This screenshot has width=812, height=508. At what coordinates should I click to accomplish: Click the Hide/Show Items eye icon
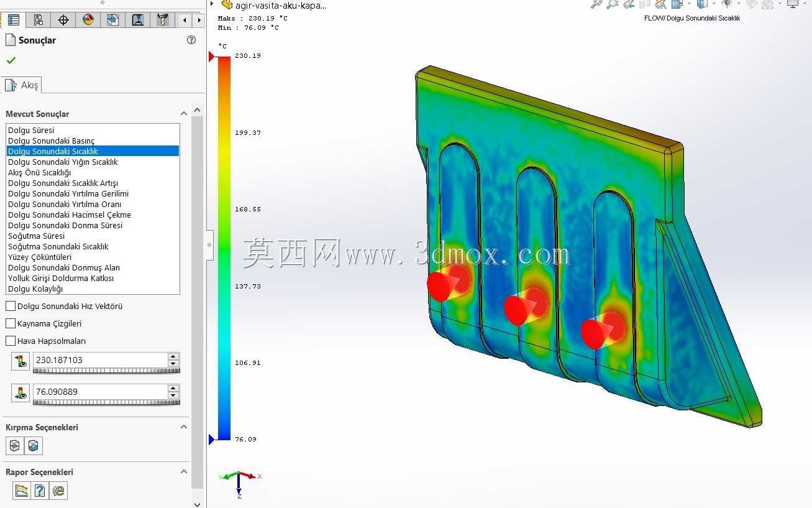click(x=726, y=4)
